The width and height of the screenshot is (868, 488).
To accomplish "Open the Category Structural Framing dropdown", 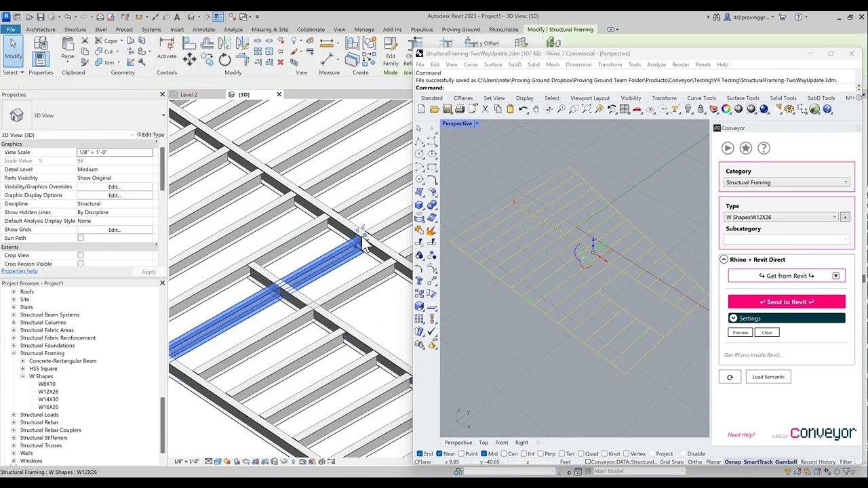I will pos(787,182).
